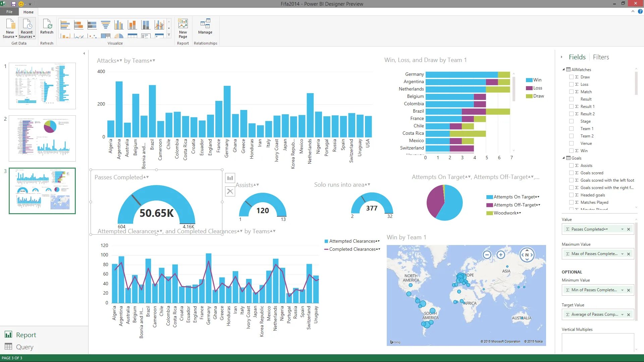Viewport: 644px width, 362px height.
Task: Click the Report view button
Action: click(24, 335)
